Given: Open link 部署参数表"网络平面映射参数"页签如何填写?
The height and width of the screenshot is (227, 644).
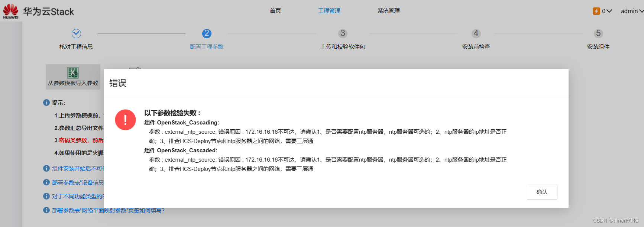Looking at the screenshot, I should (108, 211).
